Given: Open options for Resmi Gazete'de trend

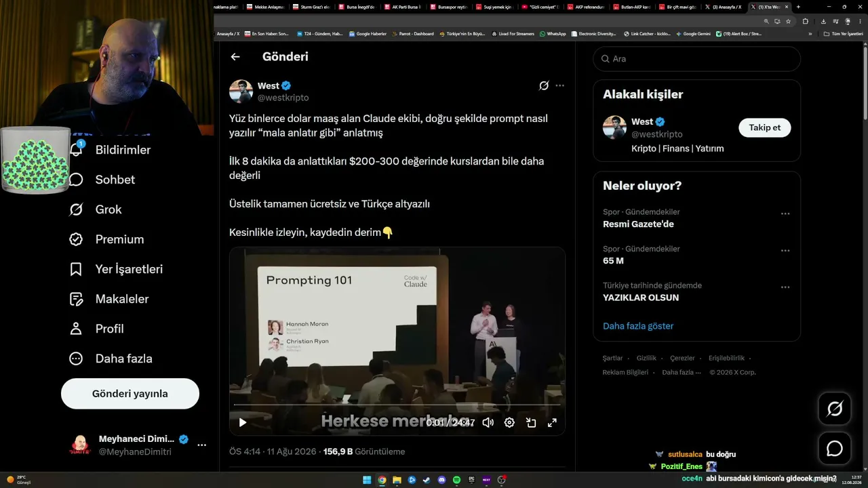Looking at the screenshot, I should (785, 213).
